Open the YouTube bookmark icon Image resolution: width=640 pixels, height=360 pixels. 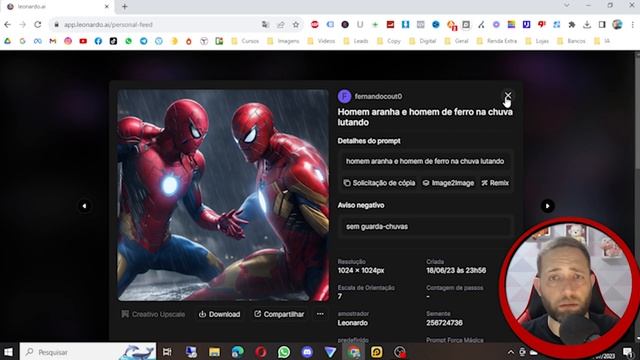(x=83, y=41)
